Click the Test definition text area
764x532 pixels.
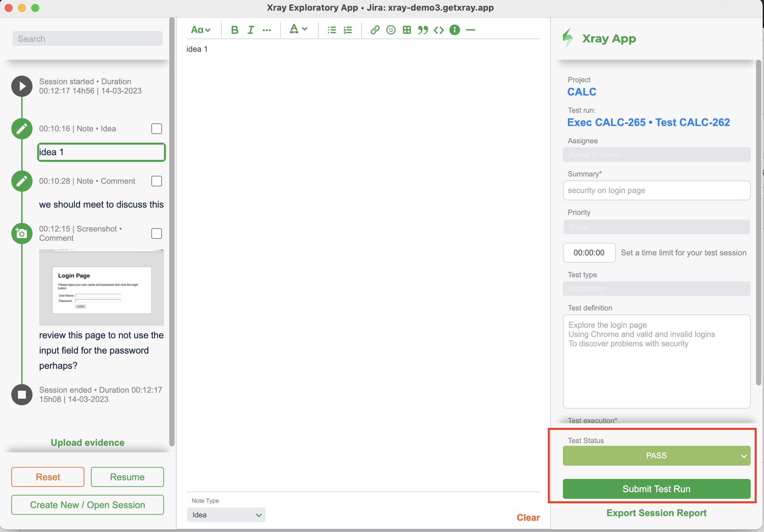(656, 362)
